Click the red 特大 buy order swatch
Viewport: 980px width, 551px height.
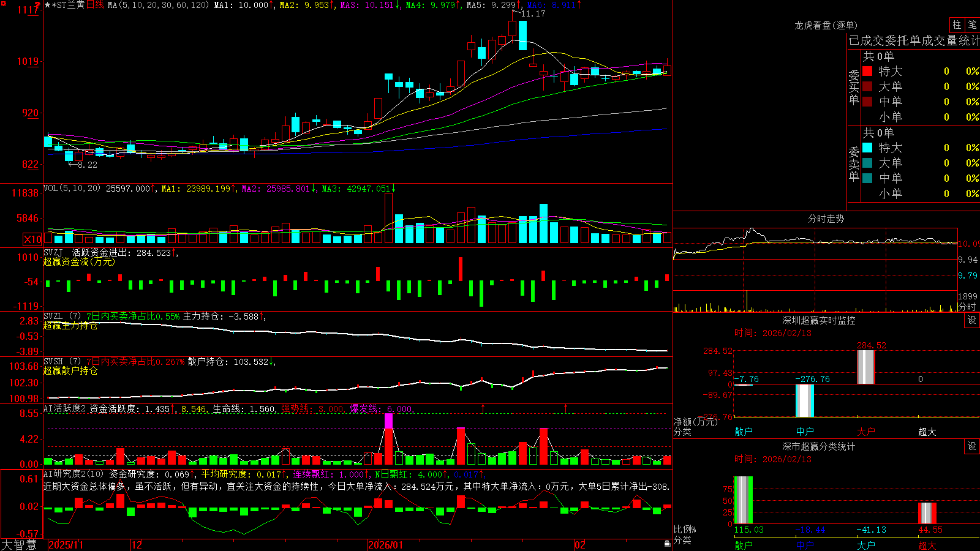pos(867,71)
